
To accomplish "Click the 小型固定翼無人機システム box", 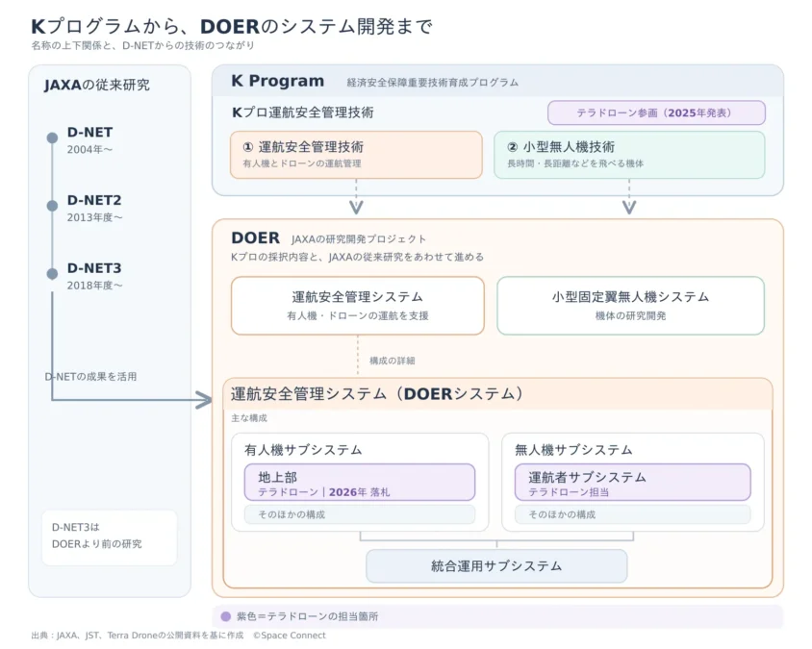I will click(x=630, y=306).
